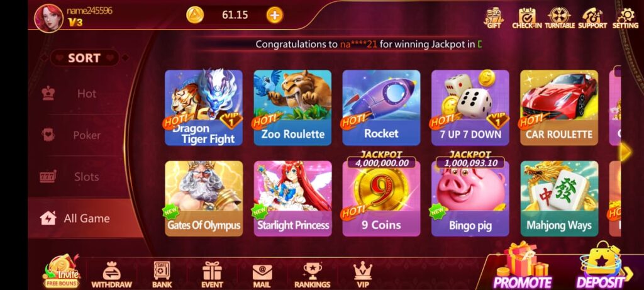Viewport: 644px width, 290px height.
Task: Open the Bank safe icon
Action: click(162, 275)
